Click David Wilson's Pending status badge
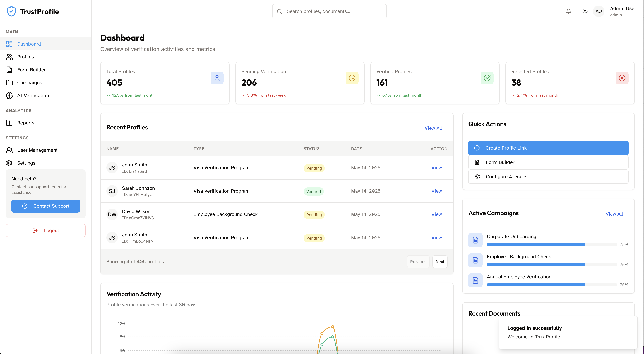This screenshot has width=644, height=354. pyautogui.click(x=314, y=215)
